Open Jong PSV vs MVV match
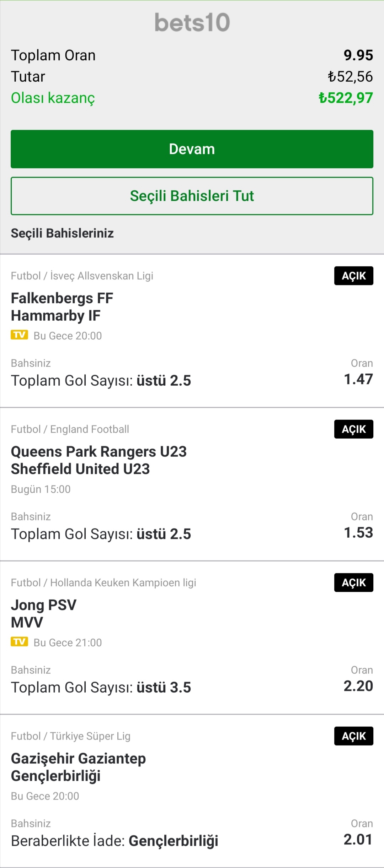The image size is (384, 868). pyautogui.click(x=44, y=614)
